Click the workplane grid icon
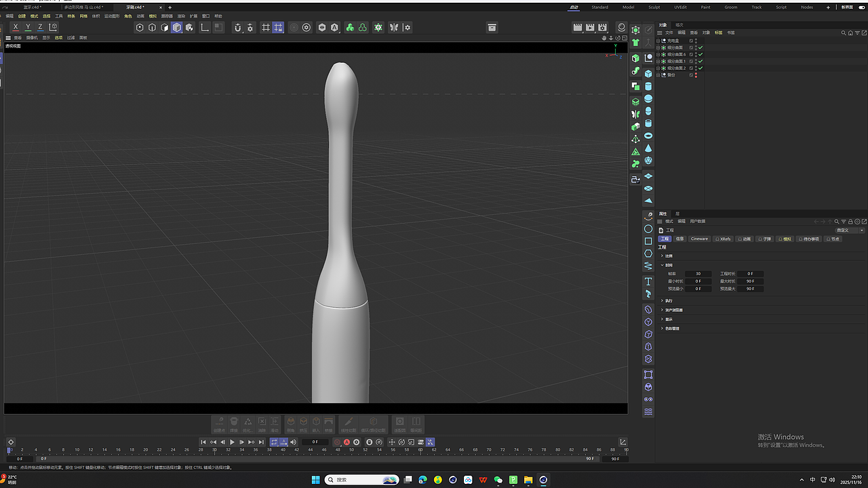868x488 pixels. pyautogui.click(x=266, y=28)
